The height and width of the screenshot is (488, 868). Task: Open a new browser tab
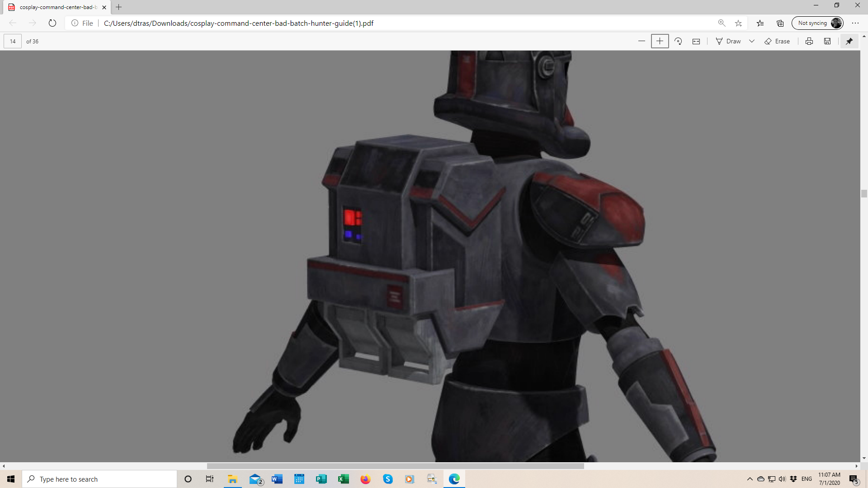tap(119, 7)
